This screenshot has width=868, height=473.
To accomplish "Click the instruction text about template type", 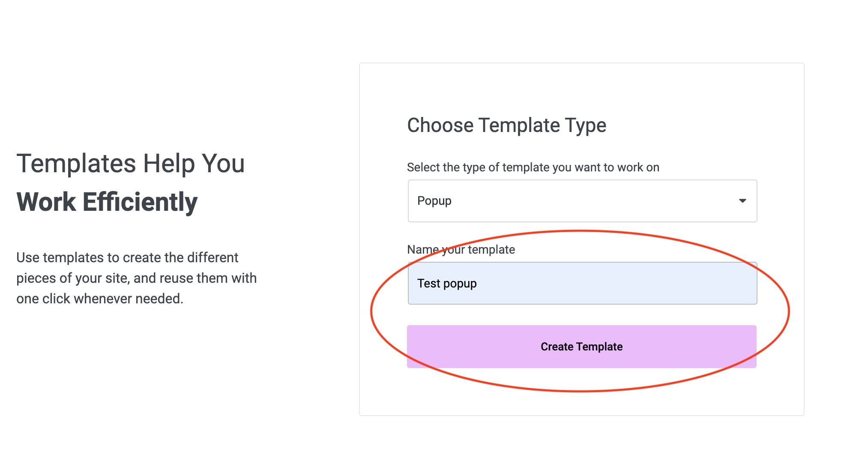I will coord(533,167).
